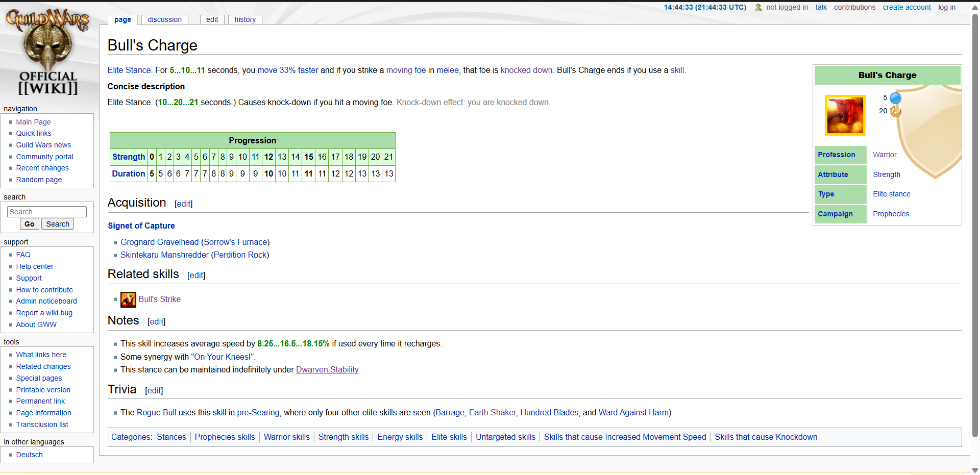Open Dwarven Stability link
The height and width of the screenshot is (475, 980).
[327, 369]
